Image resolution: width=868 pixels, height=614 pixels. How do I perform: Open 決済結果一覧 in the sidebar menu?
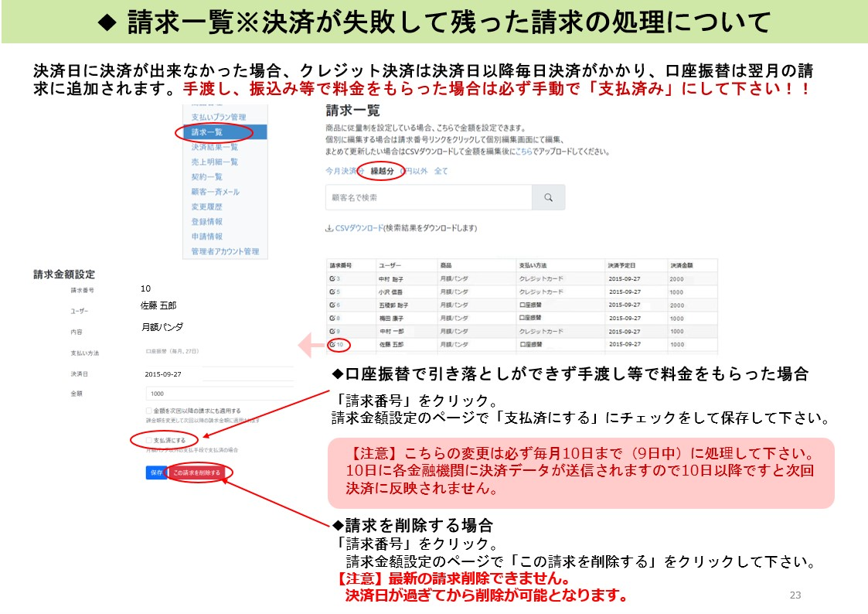tap(214, 147)
